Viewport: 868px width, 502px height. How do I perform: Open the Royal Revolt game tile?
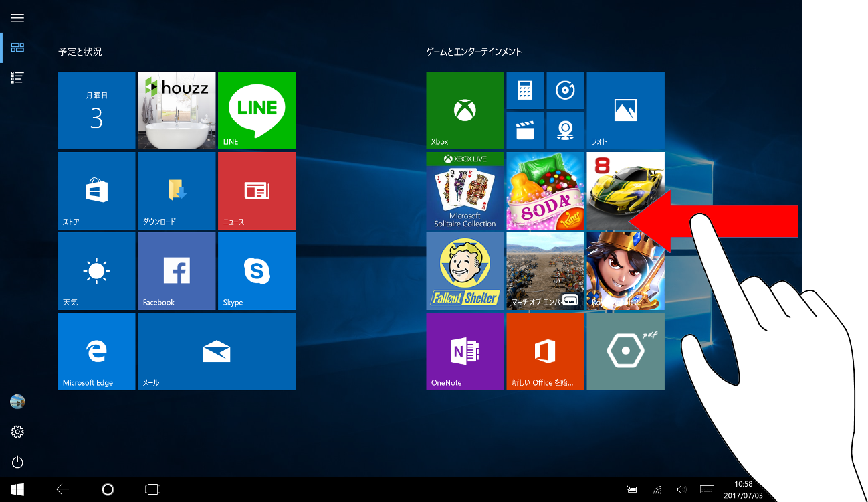(625, 271)
